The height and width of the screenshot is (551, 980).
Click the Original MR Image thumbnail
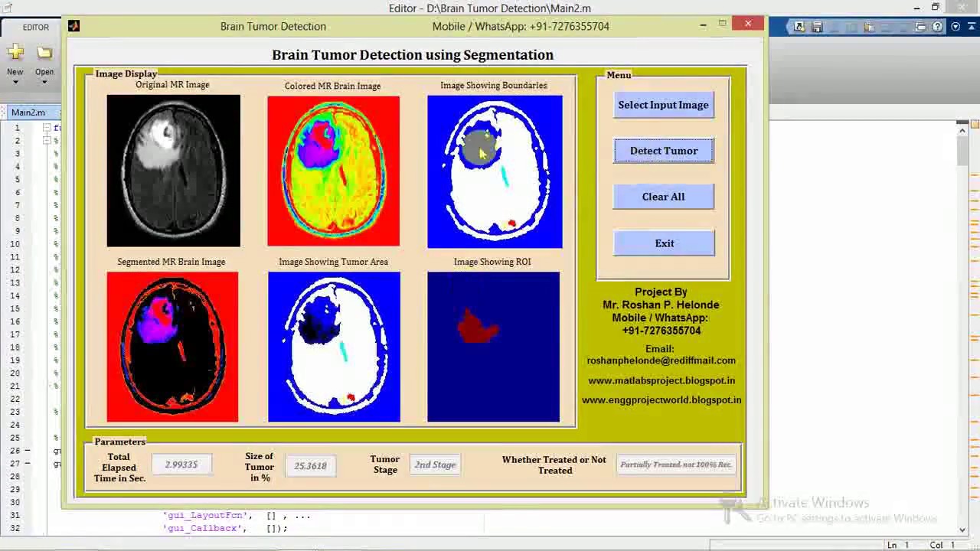[173, 171]
